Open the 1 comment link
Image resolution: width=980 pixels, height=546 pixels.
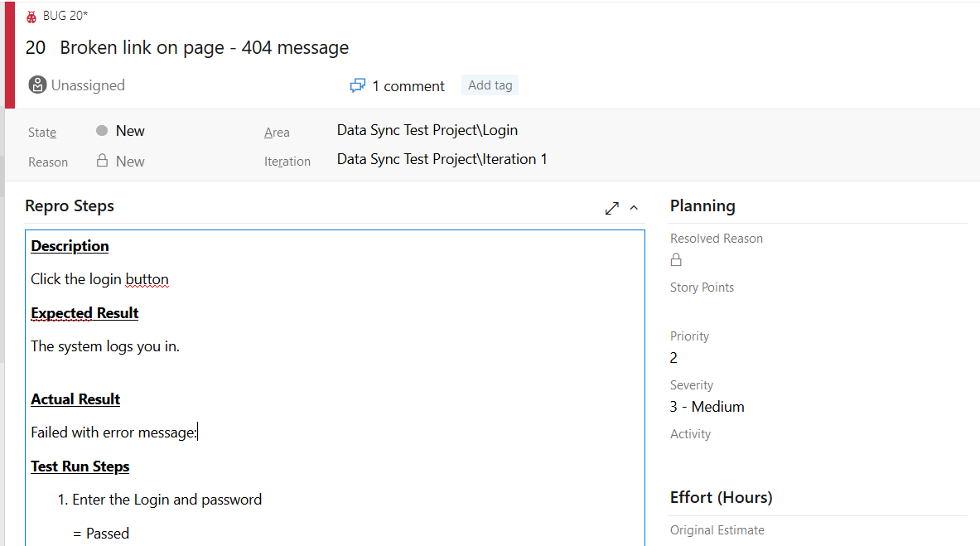pos(408,86)
